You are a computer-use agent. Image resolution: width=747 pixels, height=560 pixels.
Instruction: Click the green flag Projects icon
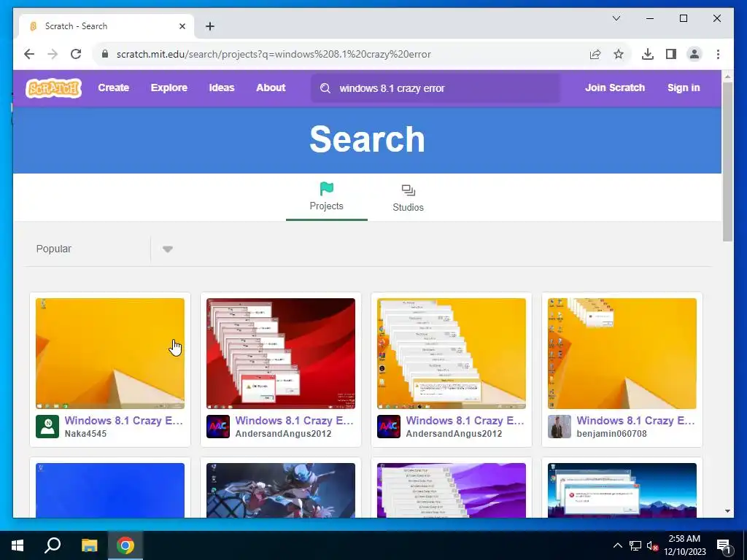tap(326, 189)
